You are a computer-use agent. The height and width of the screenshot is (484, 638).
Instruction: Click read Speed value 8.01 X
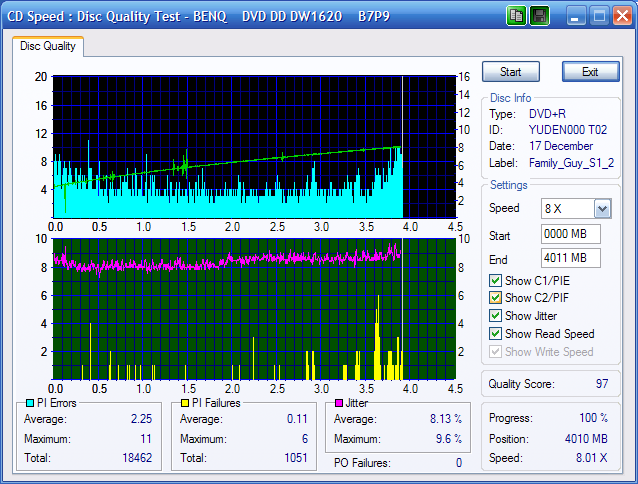pyautogui.click(x=592, y=458)
